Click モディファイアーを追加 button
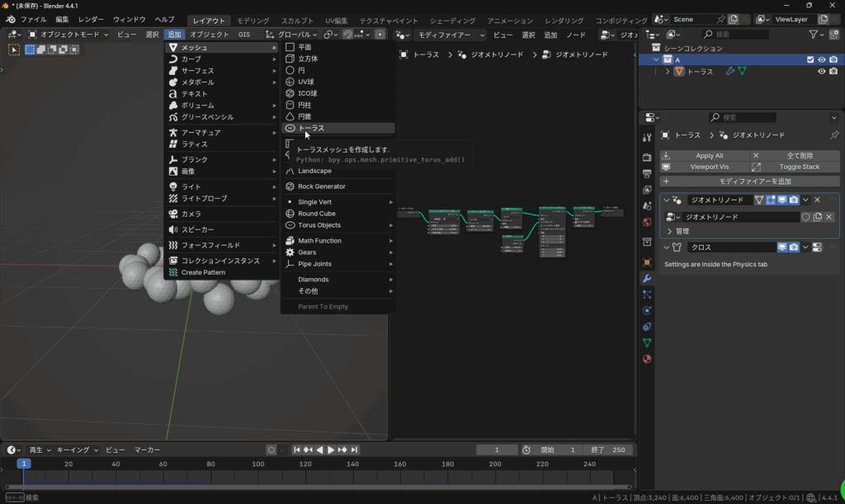The width and height of the screenshot is (845, 504). pos(749,181)
